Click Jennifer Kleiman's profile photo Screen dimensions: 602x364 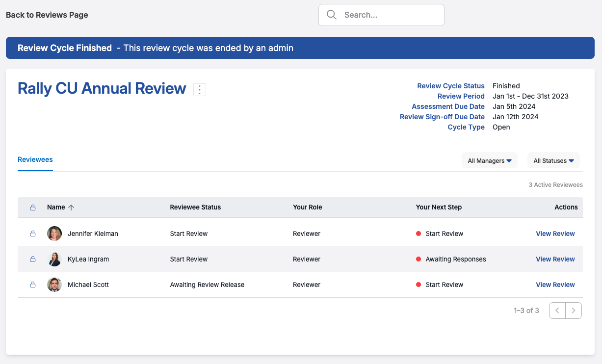tap(54, 234)
